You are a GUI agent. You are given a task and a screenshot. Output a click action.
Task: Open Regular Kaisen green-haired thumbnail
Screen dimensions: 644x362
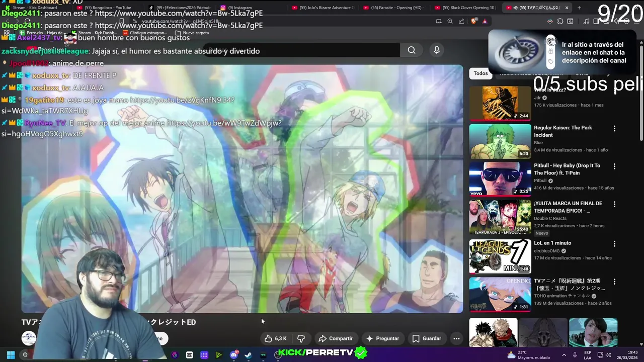[x=500, y=141]
